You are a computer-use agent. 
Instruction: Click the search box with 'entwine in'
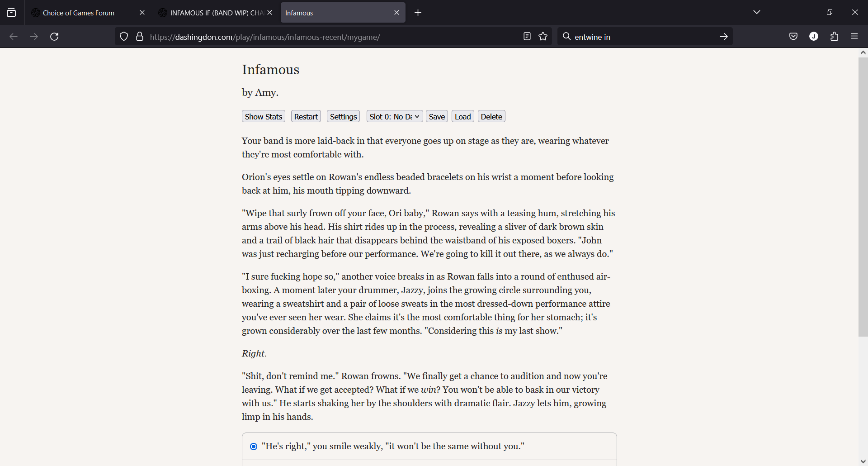pyautogui.click(x=644, y=37)
